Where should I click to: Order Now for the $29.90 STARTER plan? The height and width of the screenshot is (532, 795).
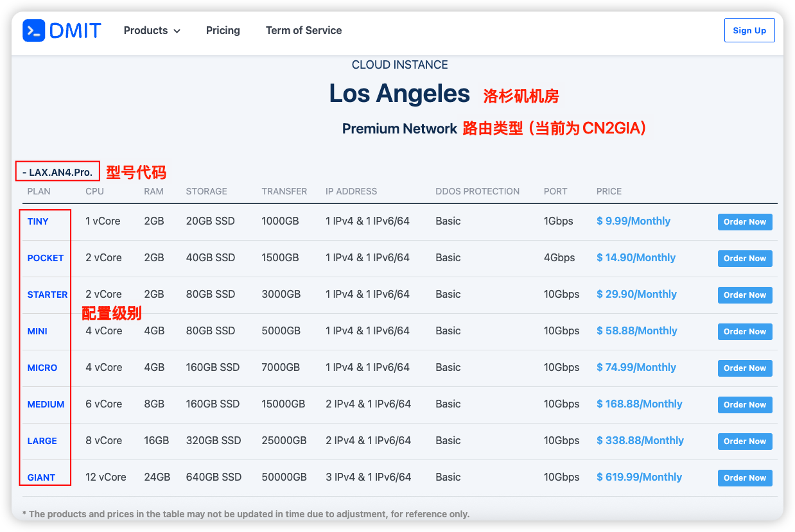tap(745, 295)
